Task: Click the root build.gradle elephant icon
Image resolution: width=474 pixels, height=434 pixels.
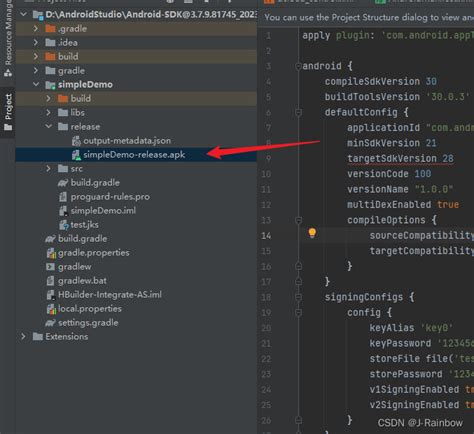Action: point(50,239)
